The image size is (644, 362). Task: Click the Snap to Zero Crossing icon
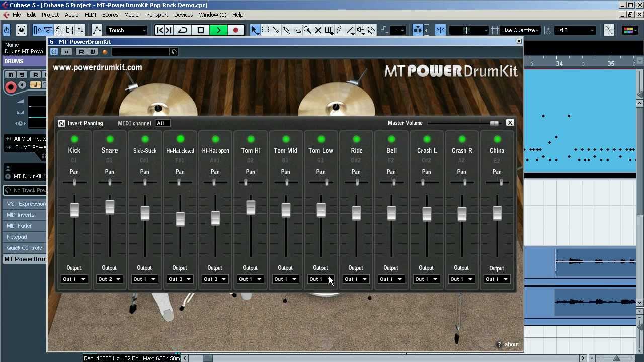tap(609, 30)
